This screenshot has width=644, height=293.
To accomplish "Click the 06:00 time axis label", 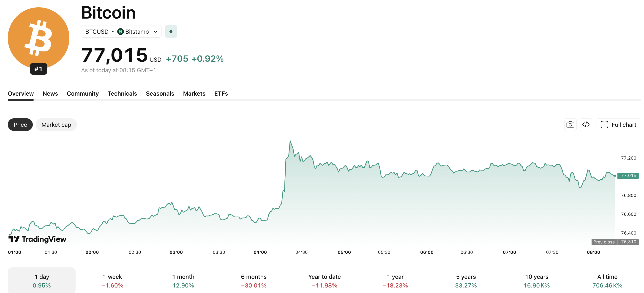I will coord(427,252).
